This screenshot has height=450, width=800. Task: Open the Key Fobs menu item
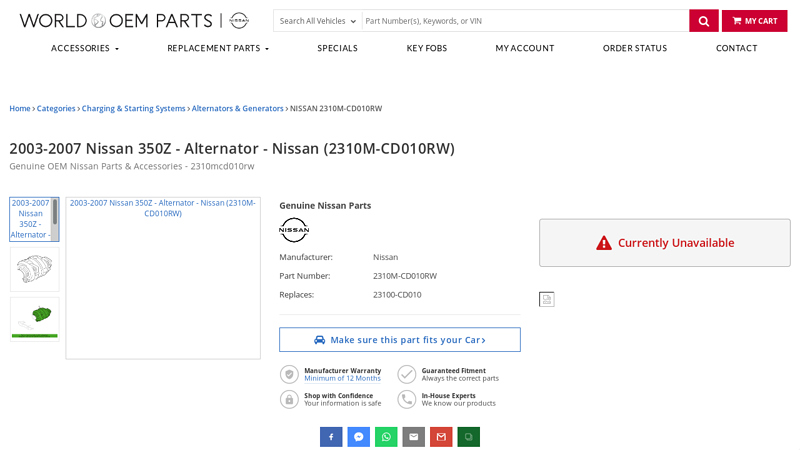426,48
